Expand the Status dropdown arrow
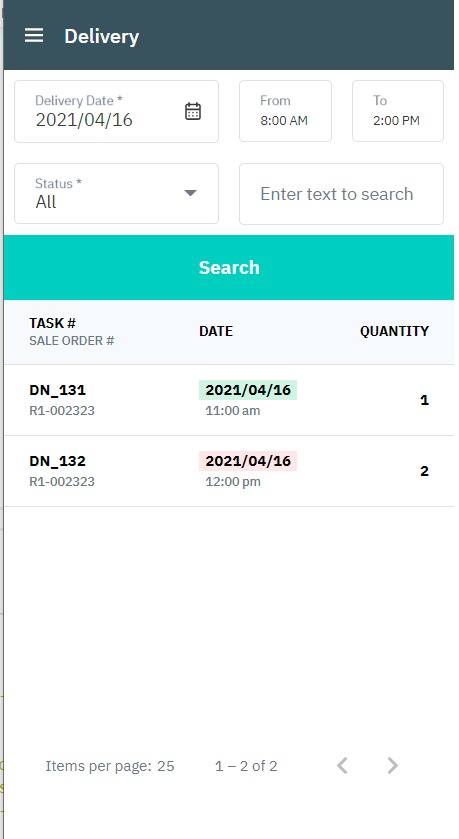 click(x=190, y=193)
